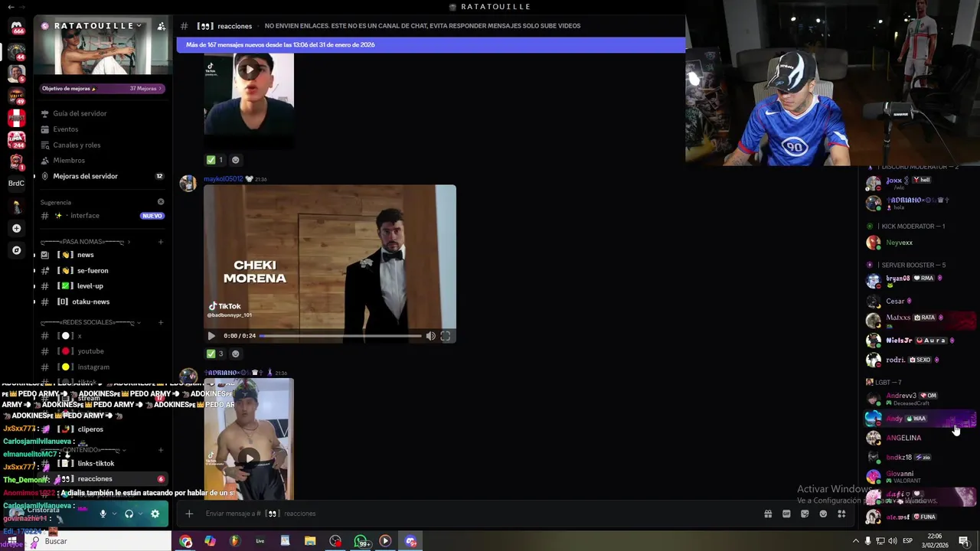Screen dimensions: 980x551
Task: Open Discord direct messages home icon
Action: point(16,27)
